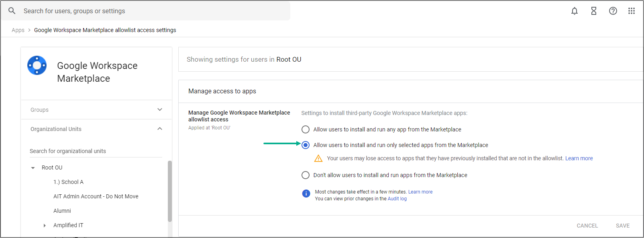Open the tasks hourglass icon
The image size is (644, 238).
tap(594, 11)
